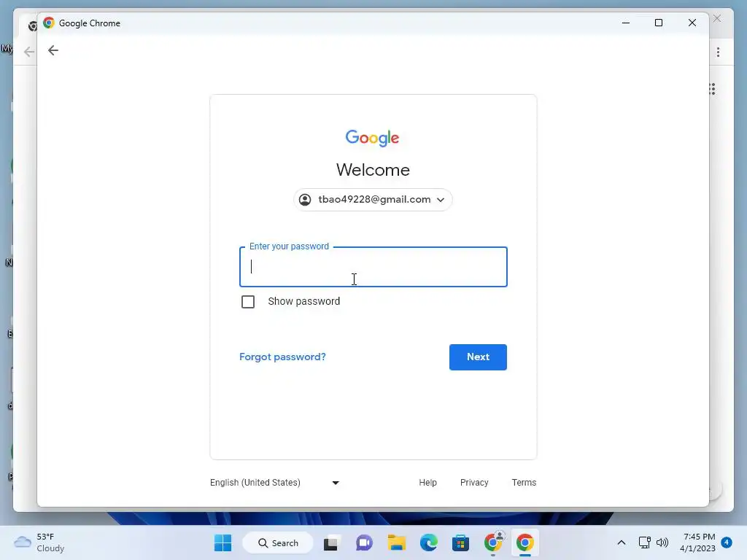Minimize the Google sign-in window
747x560 pixels.
pyautogui.click(x=626, y=23)
